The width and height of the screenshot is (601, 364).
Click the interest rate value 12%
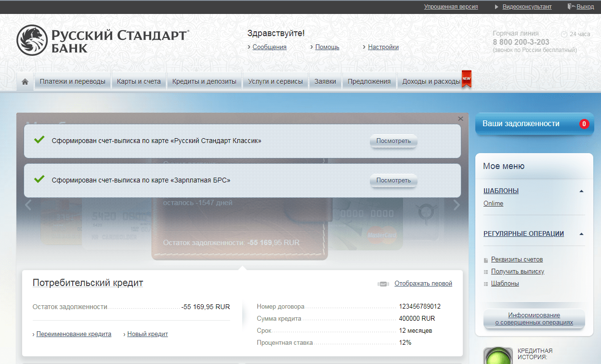point(405,343)
